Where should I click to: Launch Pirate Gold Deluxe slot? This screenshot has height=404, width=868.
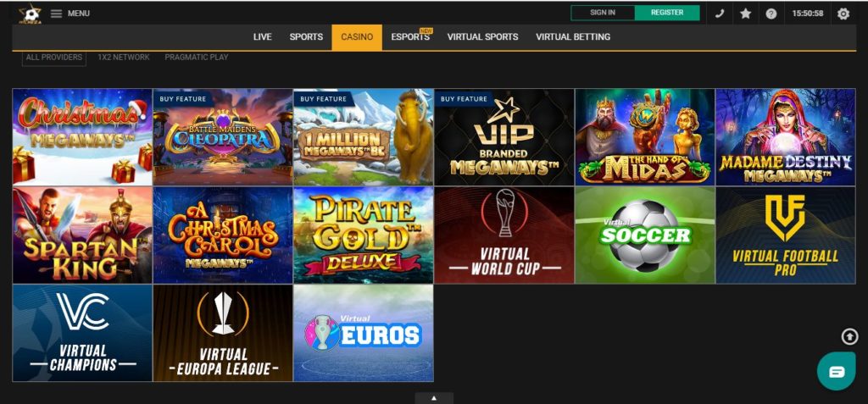pyautogui.click(x=364, y=235)
